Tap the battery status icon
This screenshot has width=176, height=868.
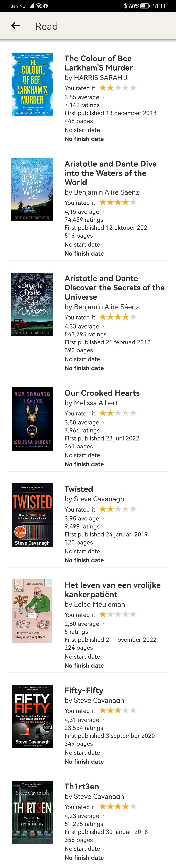point(145,6)
